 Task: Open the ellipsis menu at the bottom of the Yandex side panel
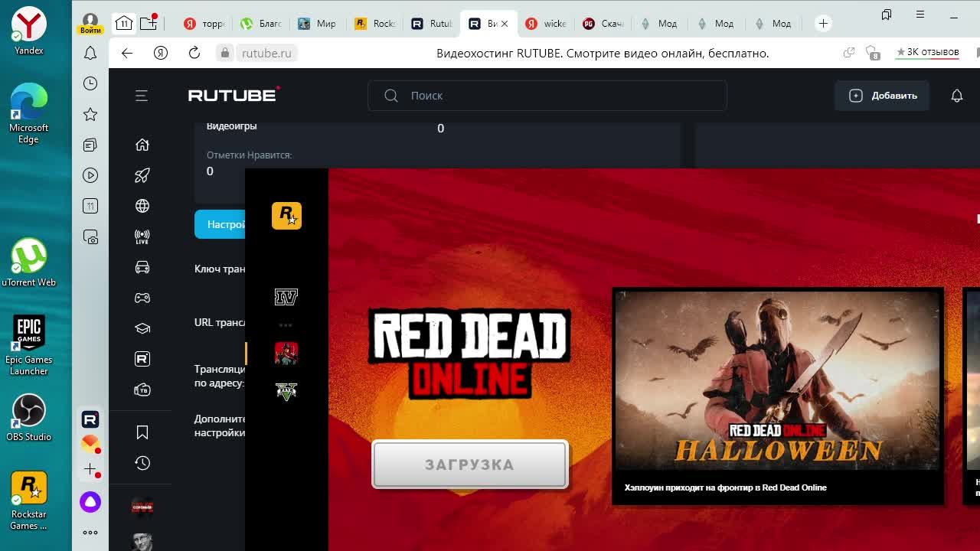(90, 533)
